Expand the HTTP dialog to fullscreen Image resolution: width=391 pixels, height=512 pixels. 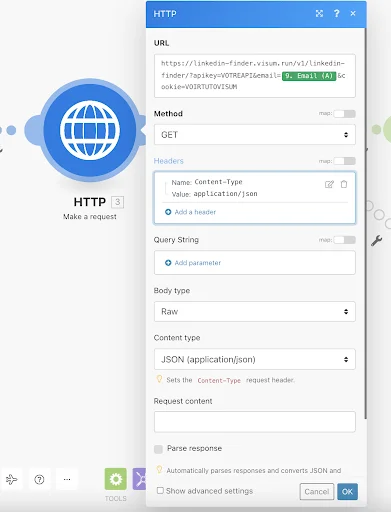click(319, 14)
